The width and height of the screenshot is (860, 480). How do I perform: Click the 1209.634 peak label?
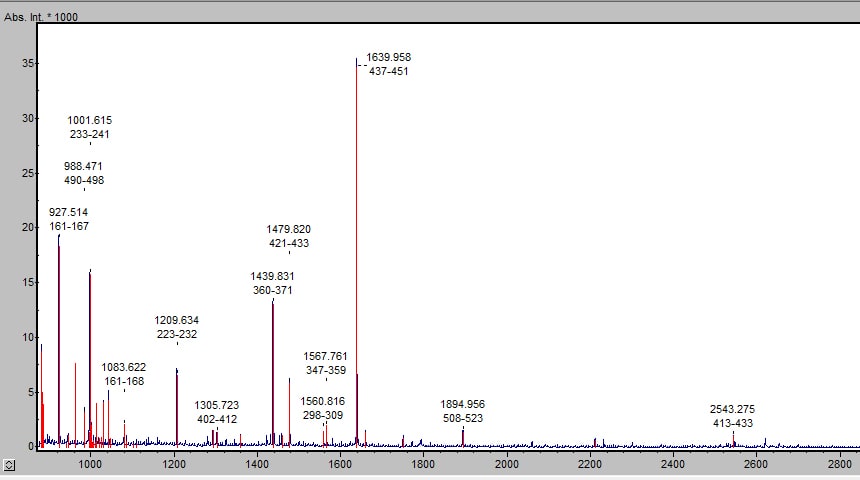tap(176, 320)
